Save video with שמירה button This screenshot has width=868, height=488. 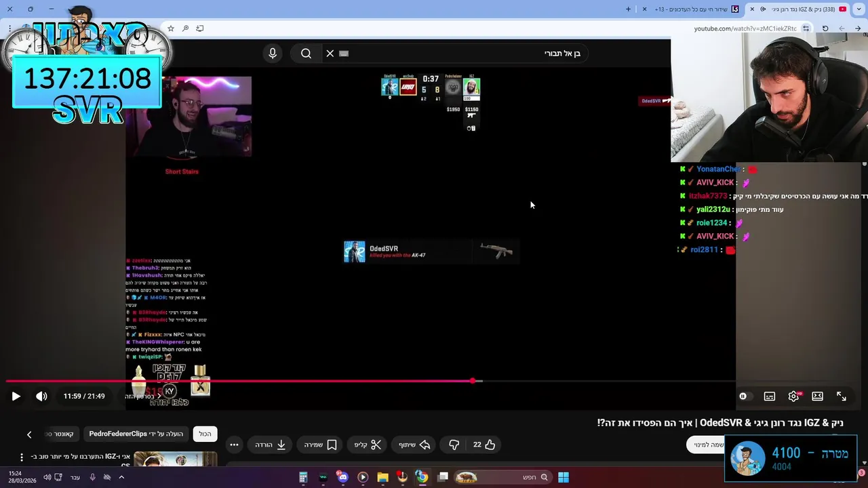click(x=320, y=445)
